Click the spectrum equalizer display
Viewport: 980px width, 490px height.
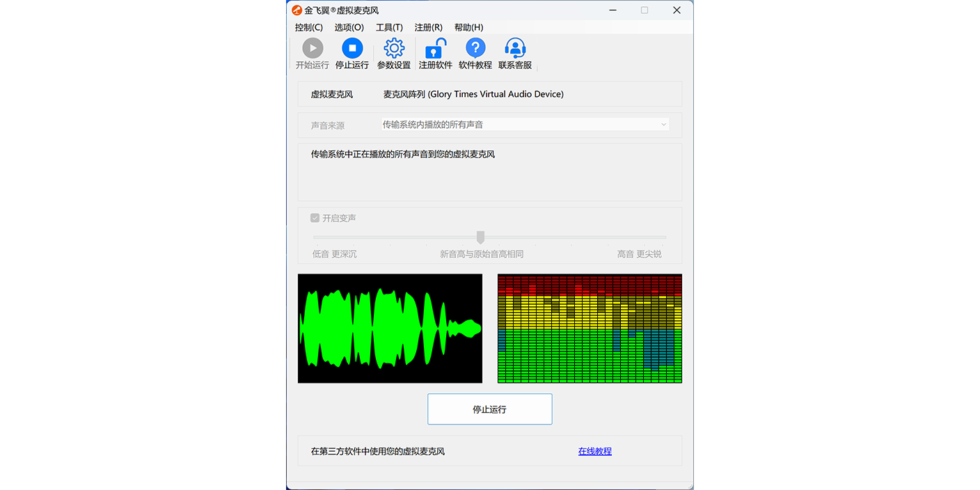(590, 329)
